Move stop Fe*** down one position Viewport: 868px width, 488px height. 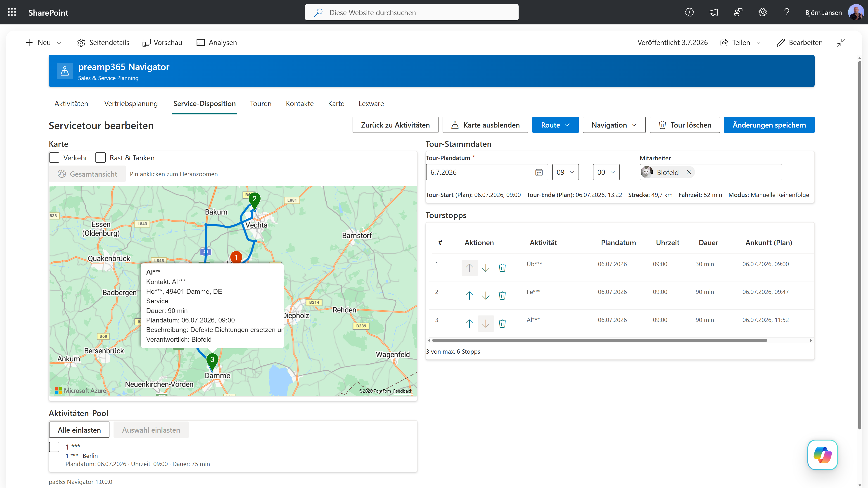[x=486, y=296]
